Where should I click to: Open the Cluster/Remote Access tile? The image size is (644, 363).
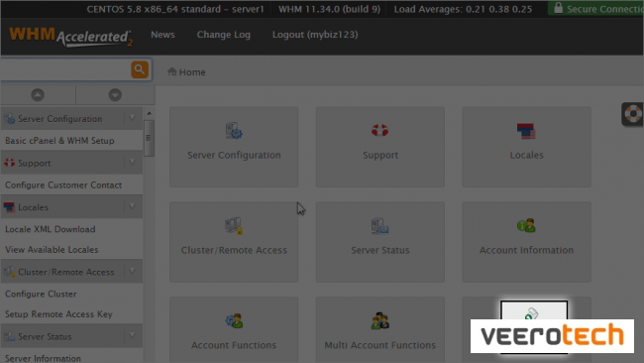[x=234, y=242]
